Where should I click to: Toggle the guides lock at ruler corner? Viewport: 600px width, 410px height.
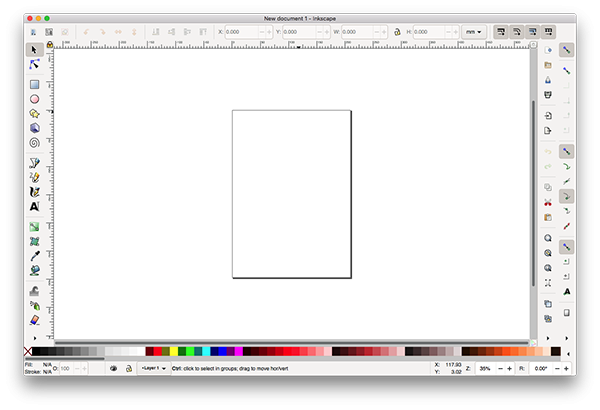(50, 45)
